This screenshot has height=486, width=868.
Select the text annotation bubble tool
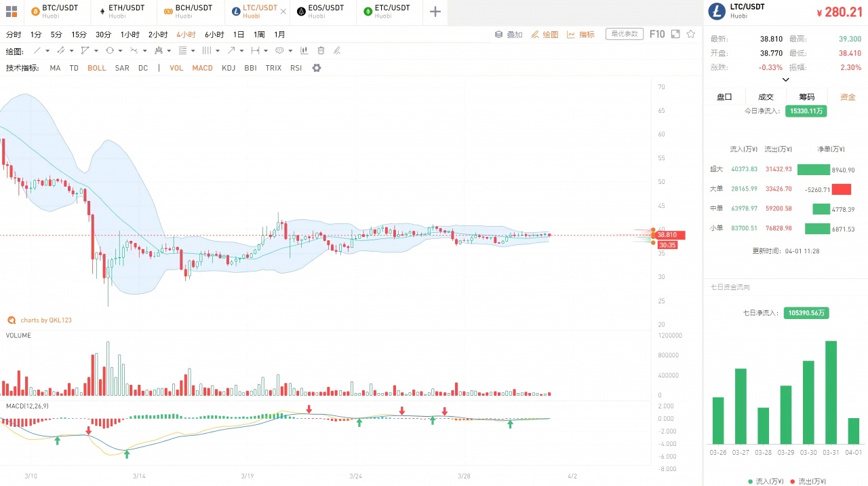[279, 50]
